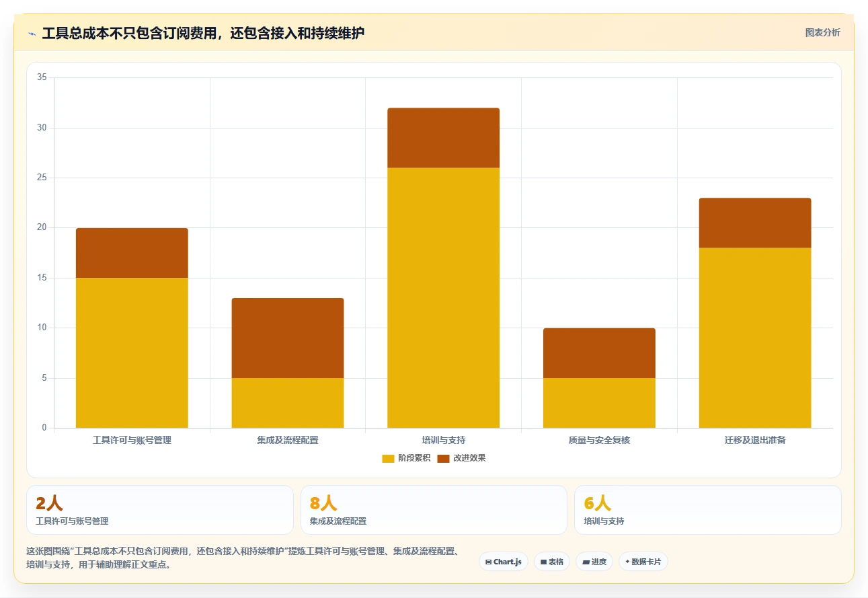The image size is (868, 598).
Task: Click the x-axis label 集成及流程配置
Action: [x=288, y=440]
